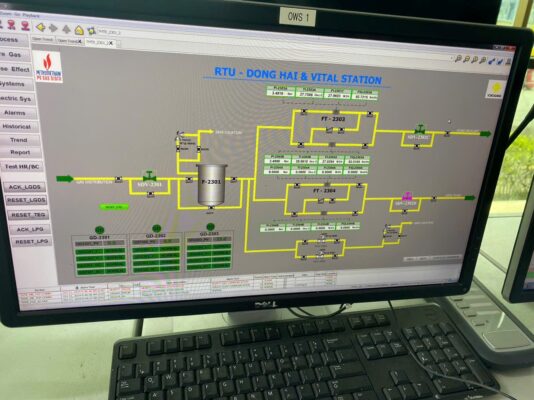Open the F-2301 filter vessel faceplate
Viewport: 534px width, 400px height.
211,185
